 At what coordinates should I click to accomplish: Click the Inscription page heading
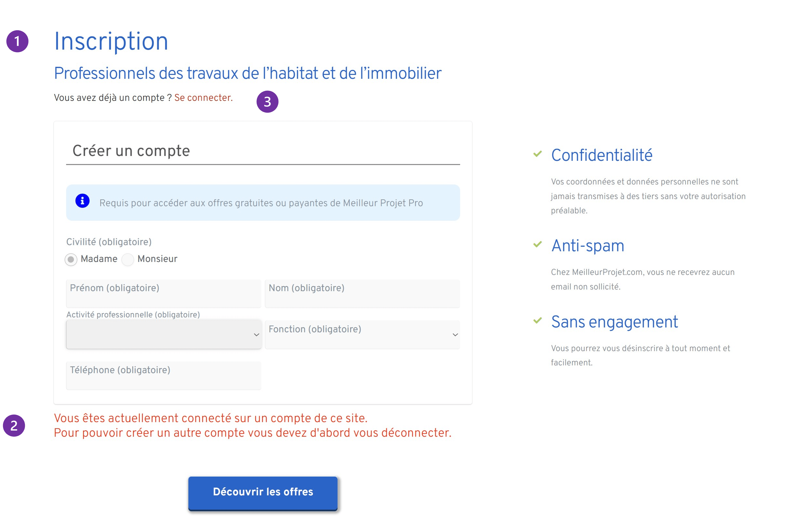(111, 41)
